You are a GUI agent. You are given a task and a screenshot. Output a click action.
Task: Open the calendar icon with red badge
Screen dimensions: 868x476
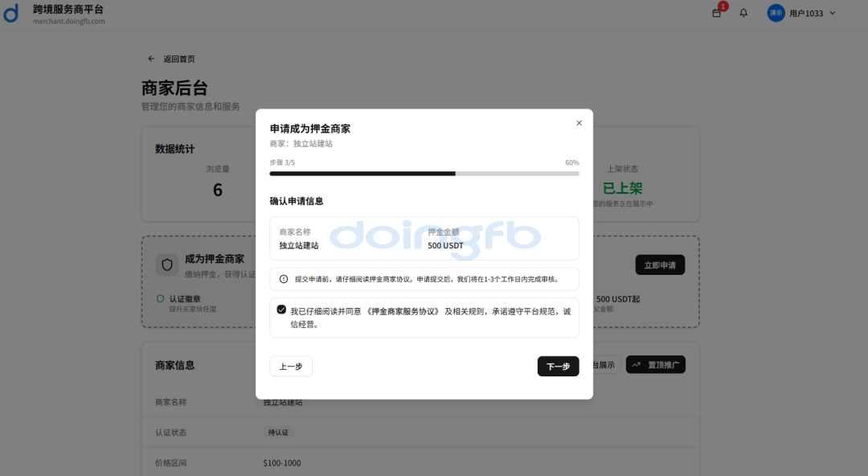(x=717, y=13)
